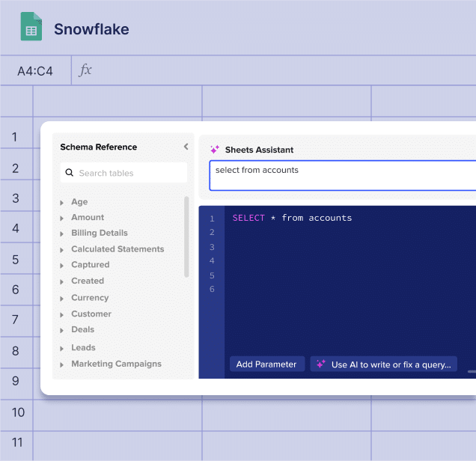Viewport: 476px width, 461px height.
Task: Click the Sheets Assistant prompt box
Action: pos(343,176)
